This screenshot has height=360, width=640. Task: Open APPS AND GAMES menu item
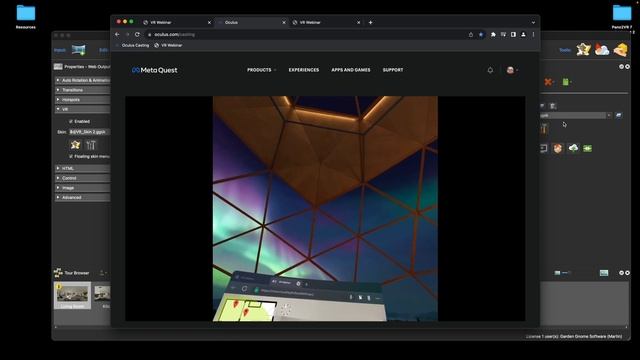[351, 70]
